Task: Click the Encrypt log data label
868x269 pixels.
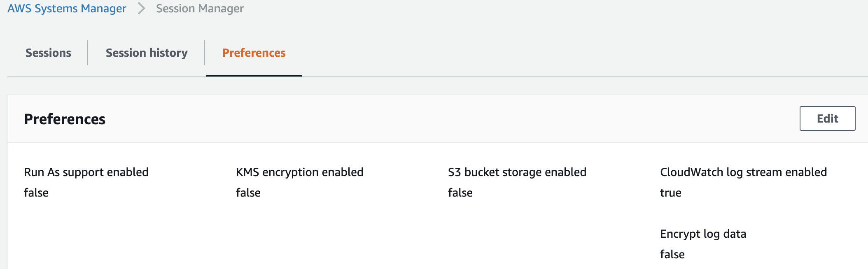Action: point(703,234)
